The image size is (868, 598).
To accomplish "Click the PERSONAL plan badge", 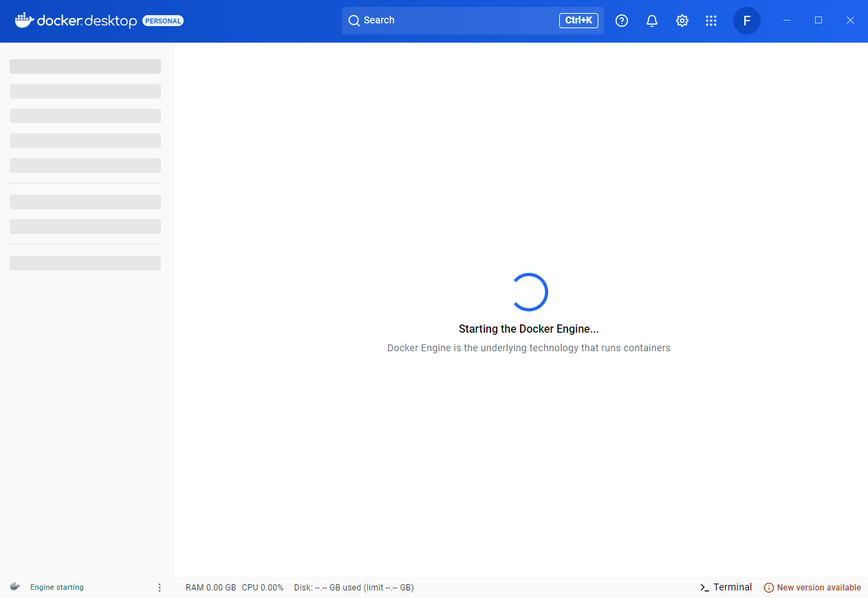I will point(162,21).
